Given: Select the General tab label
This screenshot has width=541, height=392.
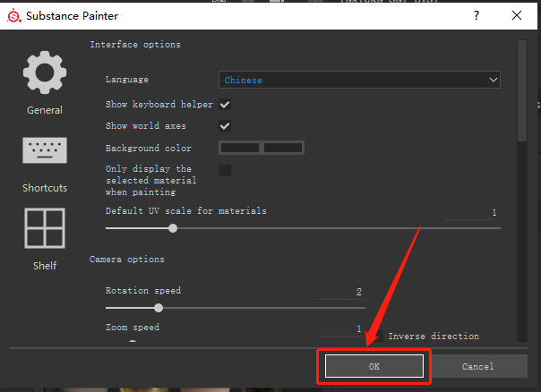Looking at the screenshot, I should [x=45, y=110].
